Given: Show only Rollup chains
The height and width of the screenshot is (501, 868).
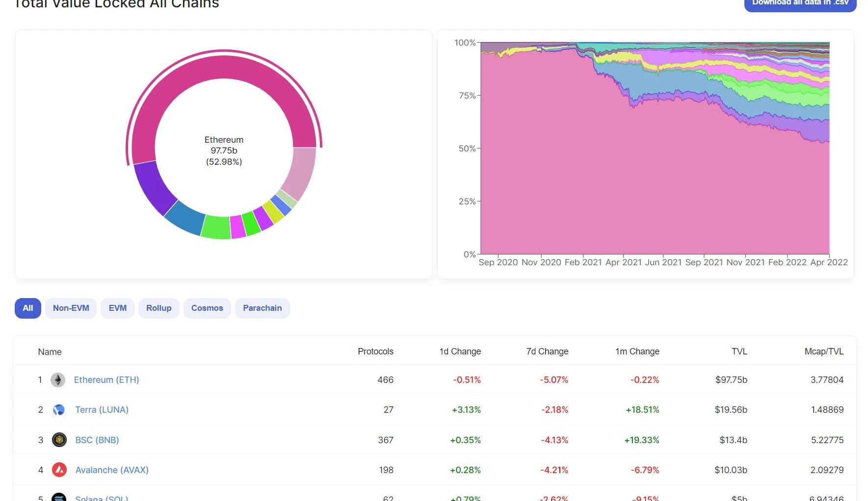Looking at the screenshot, I should pyautogui.click(x=159, y=308).
